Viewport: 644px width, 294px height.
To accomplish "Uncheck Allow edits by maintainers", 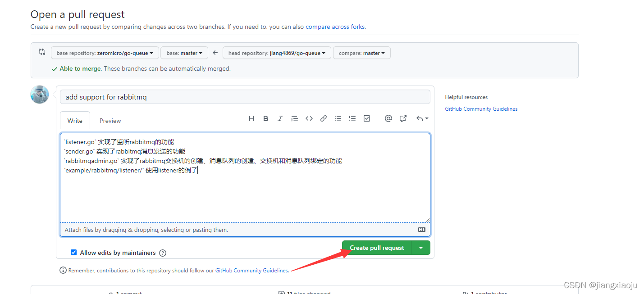I will point(74,253).
